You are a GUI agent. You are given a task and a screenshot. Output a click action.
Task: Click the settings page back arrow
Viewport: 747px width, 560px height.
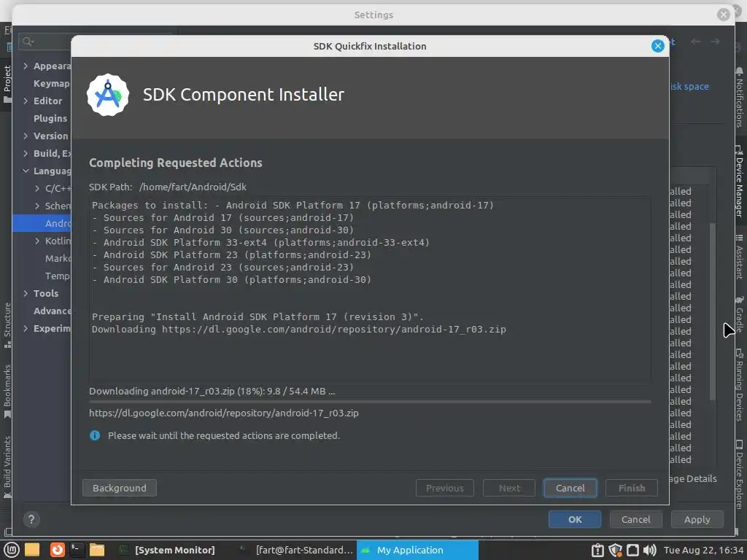[695, 42]
